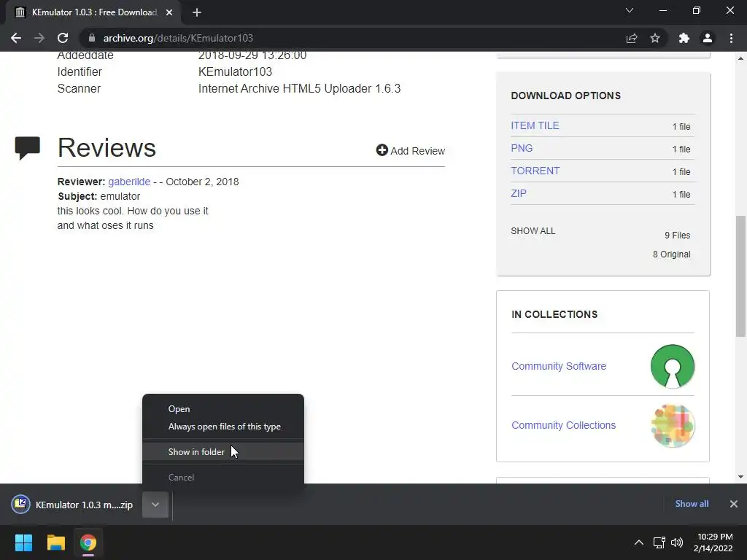Open the Extensions puzzle icon
Image resolution: width=747 pixels, height=560 pixels.
684,38
